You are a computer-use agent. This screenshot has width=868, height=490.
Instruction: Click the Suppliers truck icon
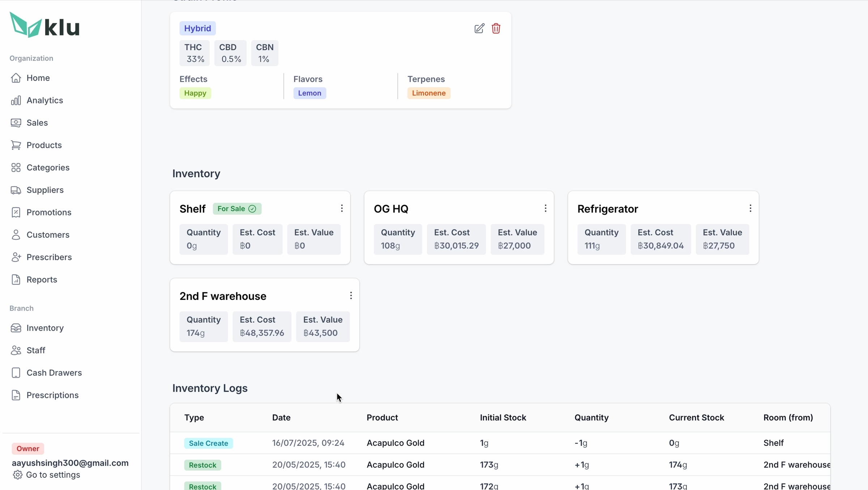(x=16, y=190)
